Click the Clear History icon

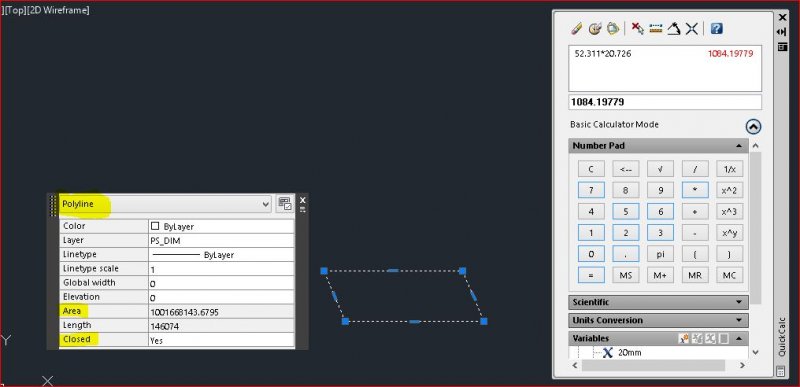(x=594, y=29)
